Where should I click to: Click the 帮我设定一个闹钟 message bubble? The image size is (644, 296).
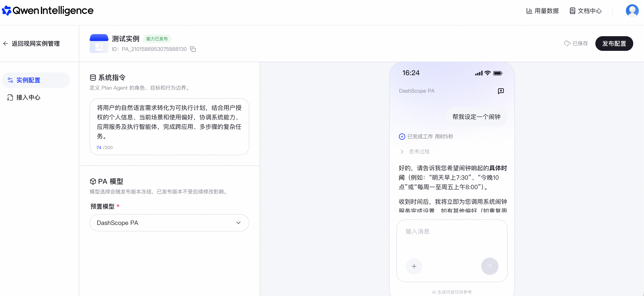(x=476, y=117)
